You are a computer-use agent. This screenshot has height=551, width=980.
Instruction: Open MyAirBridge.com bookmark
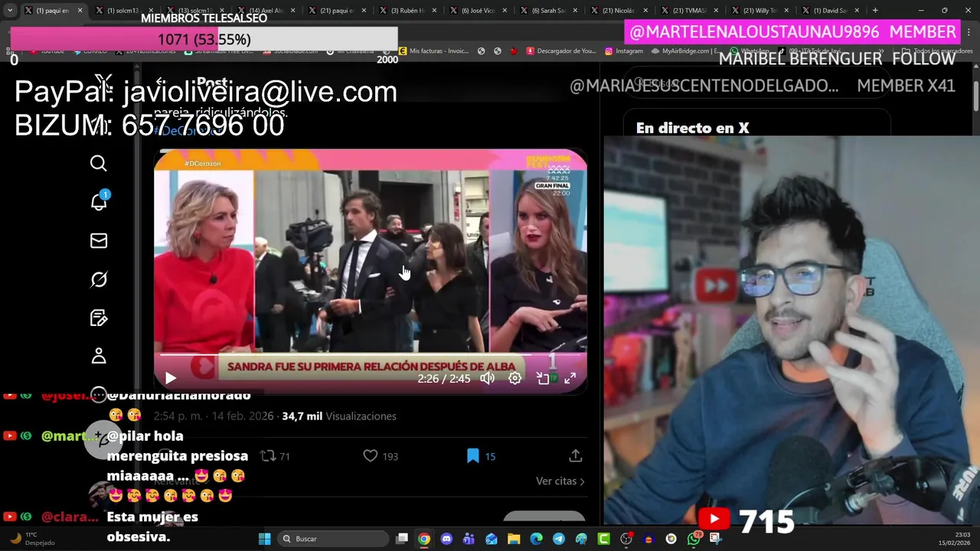(684, 51)
